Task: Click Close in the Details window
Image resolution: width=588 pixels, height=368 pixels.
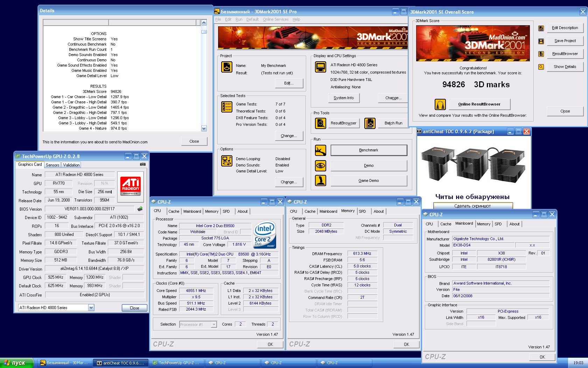Action: coord(194,142)
